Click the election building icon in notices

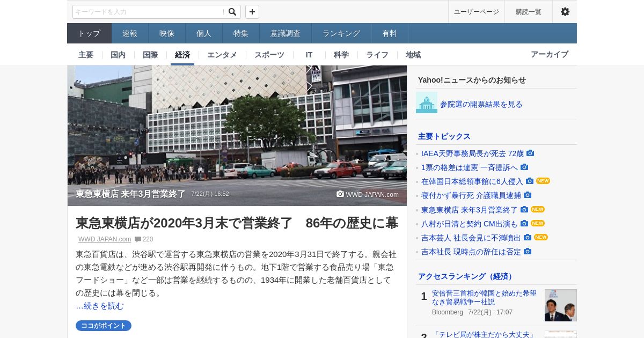[x=427, y=102]
